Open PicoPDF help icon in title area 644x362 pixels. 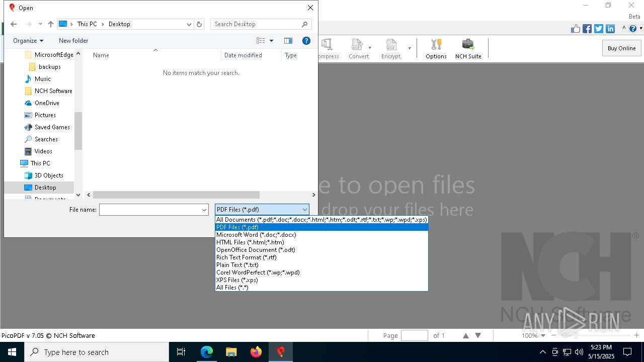pyautogui.click(x=633, y=29)
